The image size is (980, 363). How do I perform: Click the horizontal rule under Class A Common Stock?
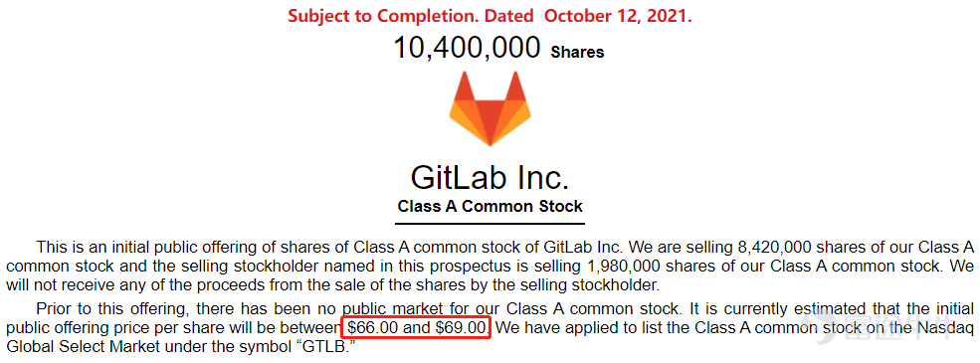coord(490,223)
